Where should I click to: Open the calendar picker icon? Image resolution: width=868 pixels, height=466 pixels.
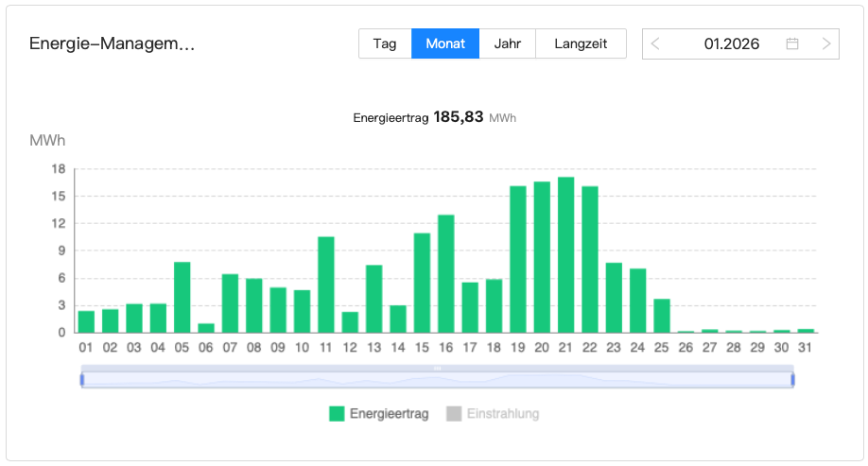click(792, 43)
